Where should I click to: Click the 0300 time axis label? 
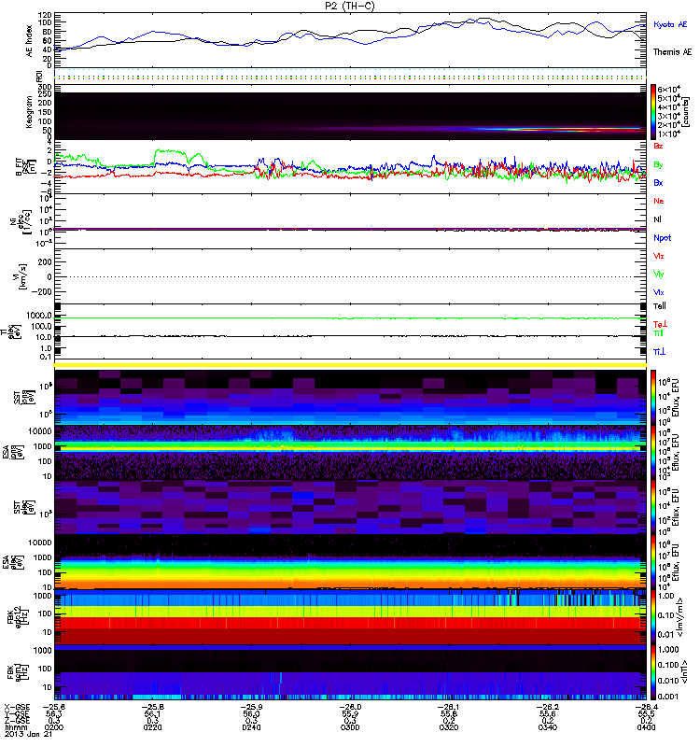(350, 727)
